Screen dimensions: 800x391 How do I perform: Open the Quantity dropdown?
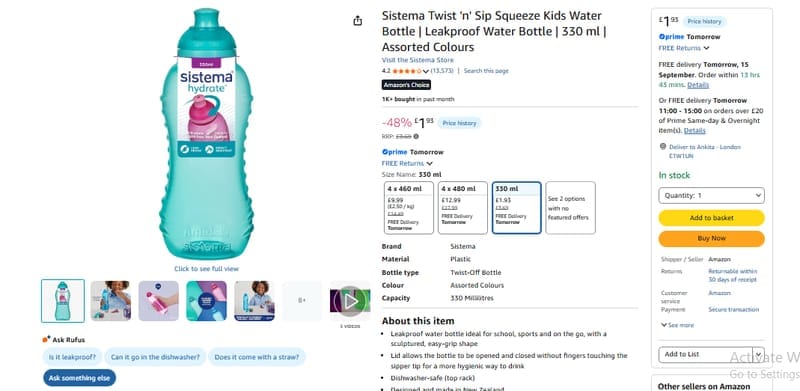coord(711,196)
